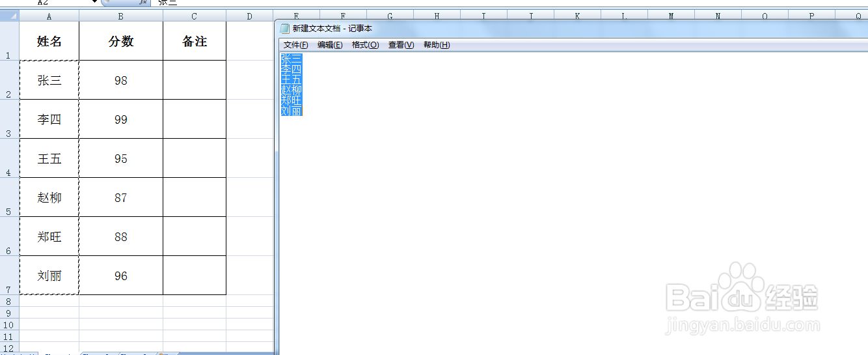
Task: Select the empty 备注 cell beside score 98
Action: (x=195, y=80)
